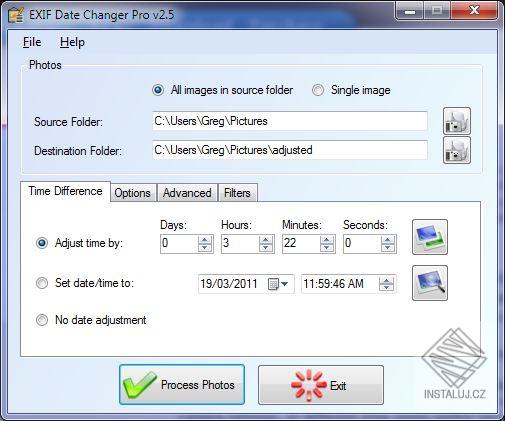Decrease the Hours value with down arrow
The width and height of the screenshot is (505, 421).
pyautogui.click(x=266, y=248)
